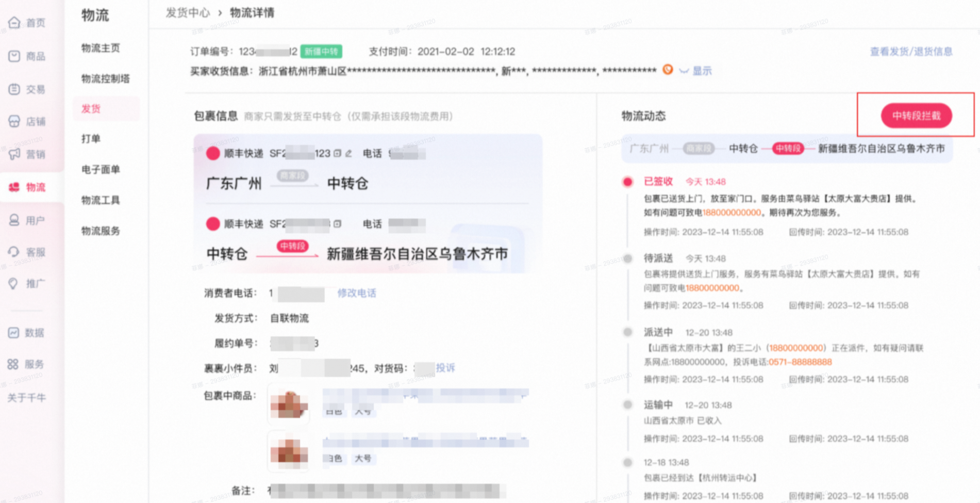Open the 数据 data chart icon
This screenshot has width=980, height=503.
(14, 333)
